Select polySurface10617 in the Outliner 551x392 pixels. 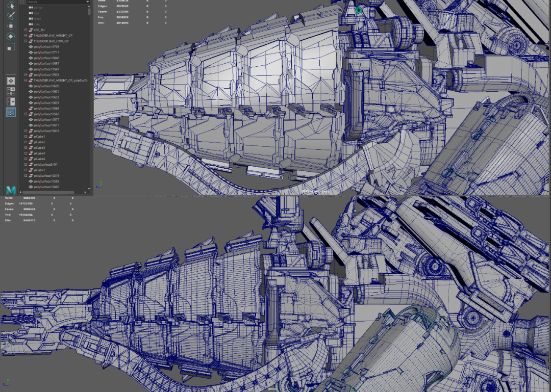coord(47,125)
